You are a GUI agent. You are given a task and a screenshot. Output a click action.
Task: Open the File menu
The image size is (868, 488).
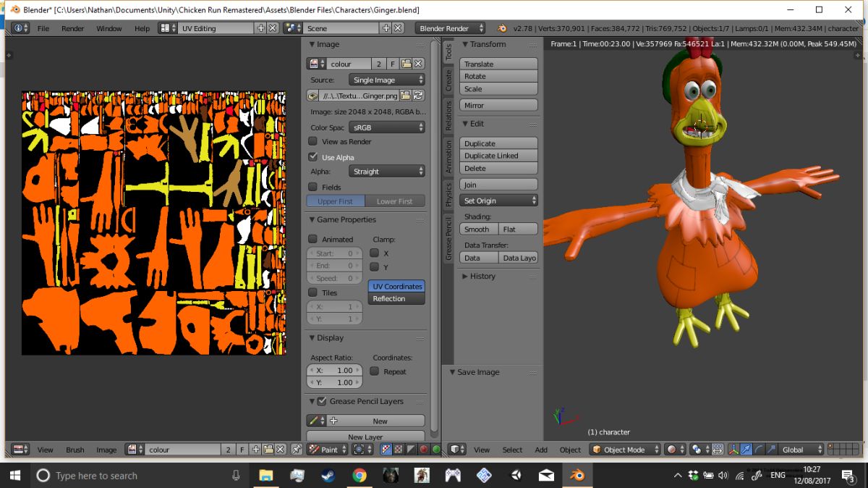43,28
